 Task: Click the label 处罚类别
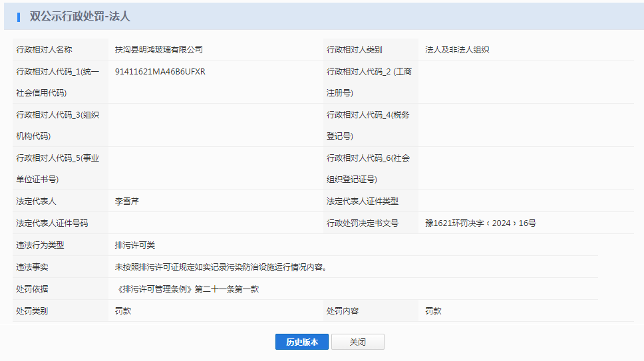click(x=32, y=311)
